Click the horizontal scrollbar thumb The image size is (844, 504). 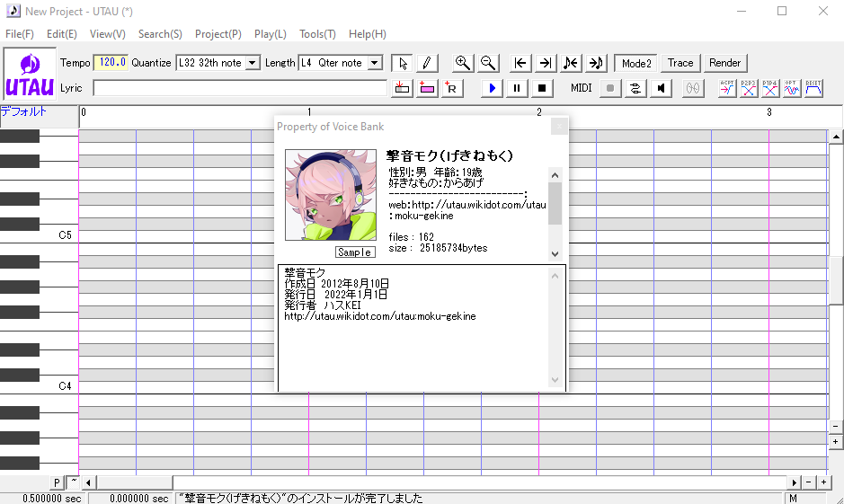pyautogui.click(x=135, y=482)
